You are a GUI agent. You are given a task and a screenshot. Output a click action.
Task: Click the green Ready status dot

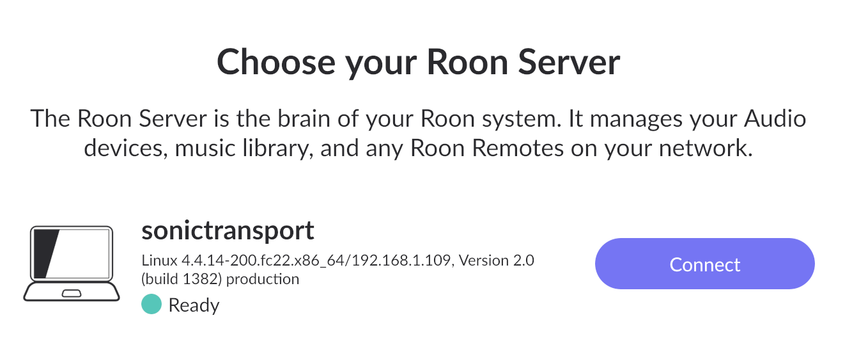(x=151, y=305)
